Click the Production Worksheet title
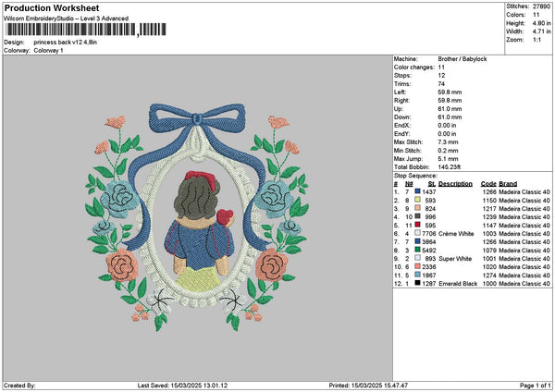Viewport: 555px width, 392px height. pos(52,7)
